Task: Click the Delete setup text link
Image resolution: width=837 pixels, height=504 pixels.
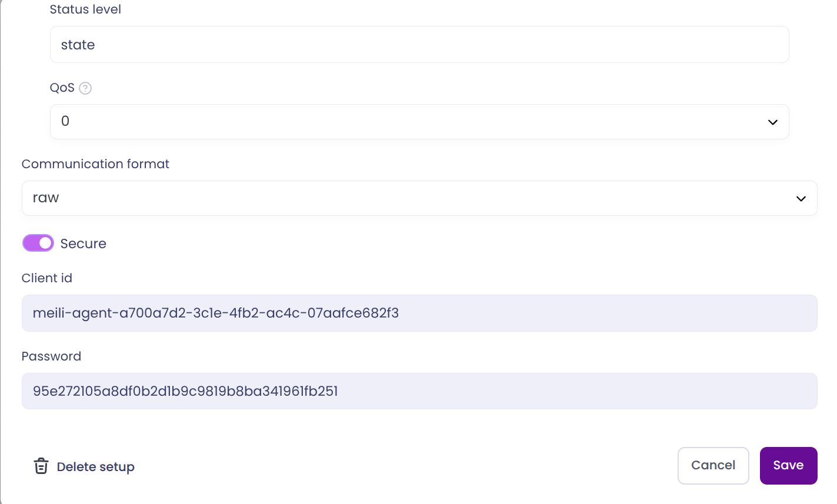Action: point(95,467)
